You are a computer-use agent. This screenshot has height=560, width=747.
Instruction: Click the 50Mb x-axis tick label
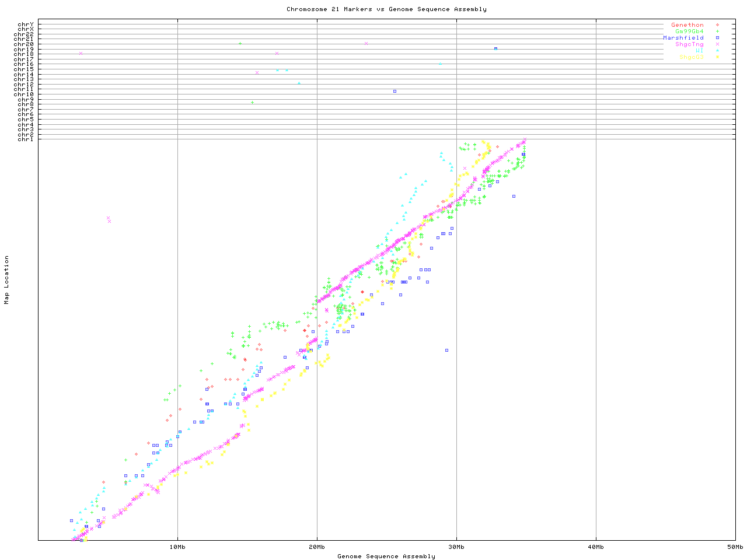coord(735,547)
